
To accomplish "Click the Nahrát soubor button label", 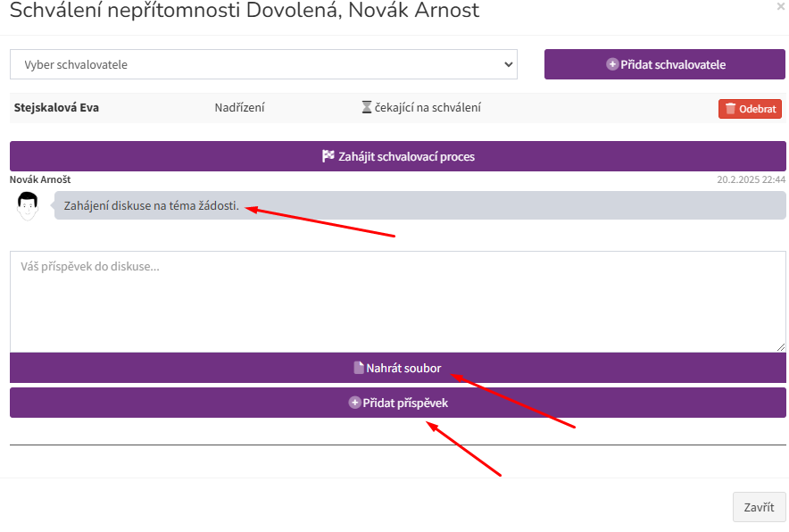I will [403, 368].
